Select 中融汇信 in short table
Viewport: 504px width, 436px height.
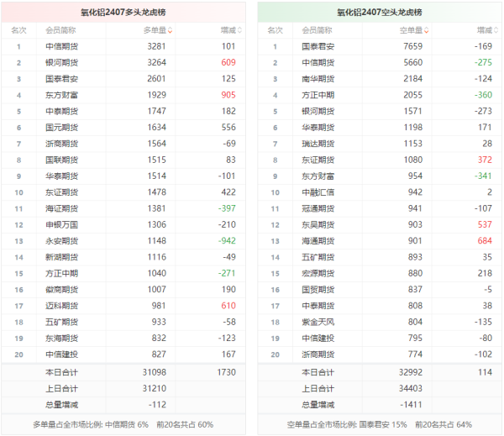point(318,192)
